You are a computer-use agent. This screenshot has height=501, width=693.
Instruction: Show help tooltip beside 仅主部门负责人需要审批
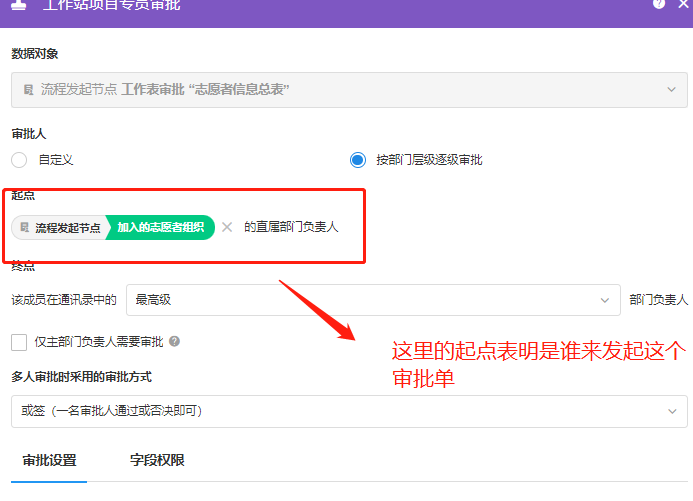coord(174,342)
